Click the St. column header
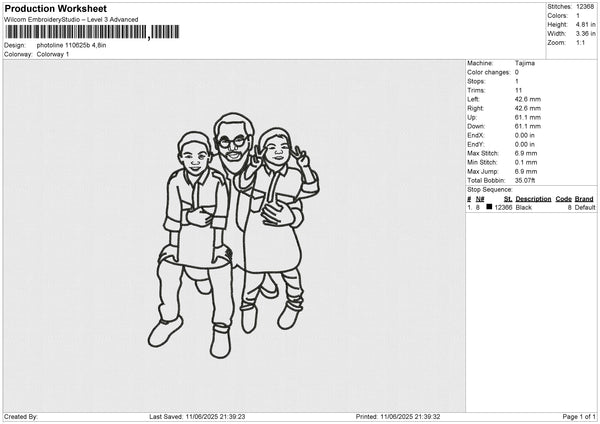The width and height of the screenshot is (600, 424). [508, 199]
